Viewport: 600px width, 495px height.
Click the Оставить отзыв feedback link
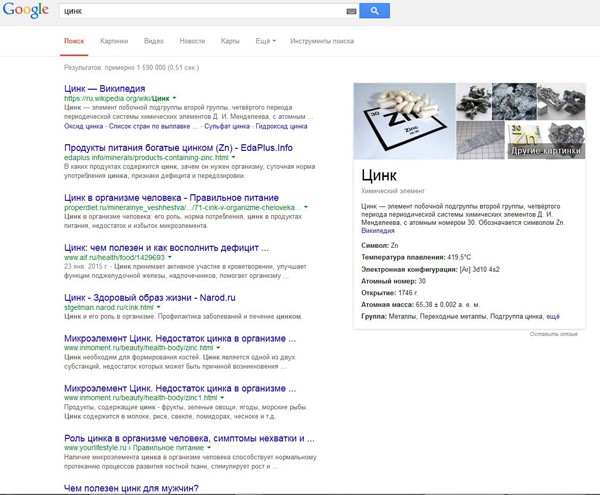point(553,333)
